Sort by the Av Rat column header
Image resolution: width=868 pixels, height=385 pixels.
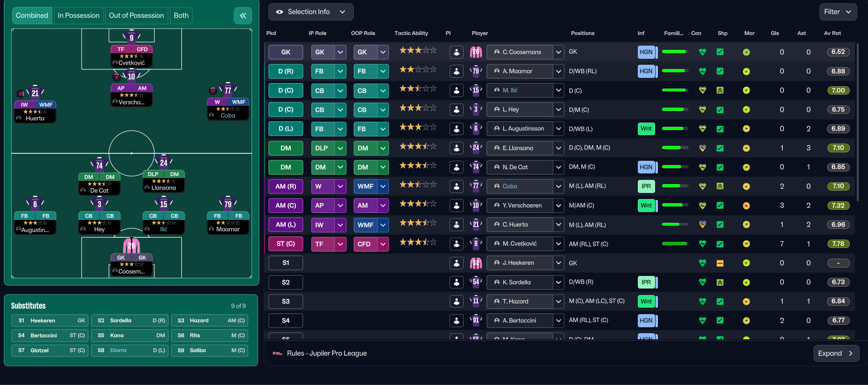[x=832, y=33]
